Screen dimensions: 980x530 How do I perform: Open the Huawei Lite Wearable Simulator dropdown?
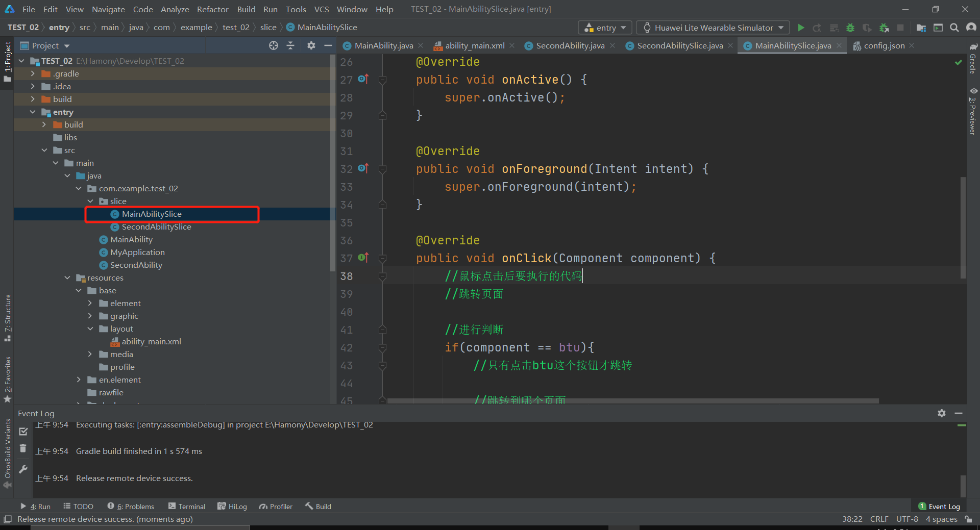pyautogui.click(x=713, y=28)
